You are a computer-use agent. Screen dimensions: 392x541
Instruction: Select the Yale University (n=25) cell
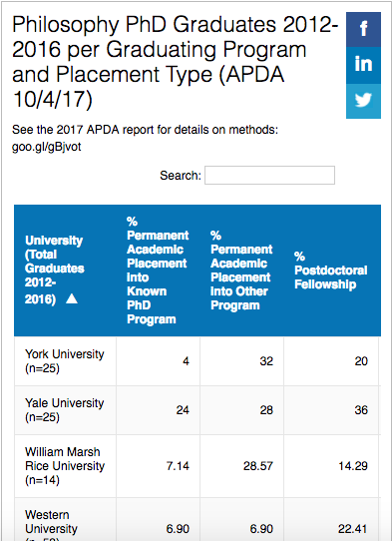click(x=65, y=410)
